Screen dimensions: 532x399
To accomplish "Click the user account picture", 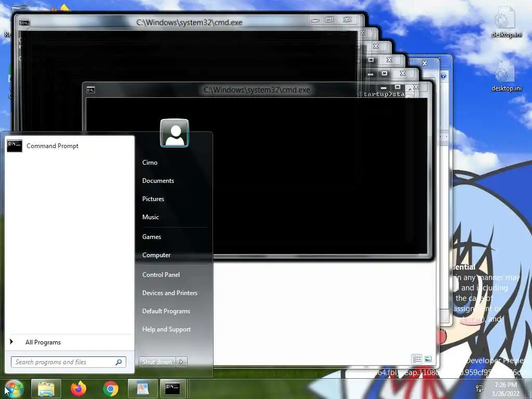I will pyautogui.click(x=175, y=133).
